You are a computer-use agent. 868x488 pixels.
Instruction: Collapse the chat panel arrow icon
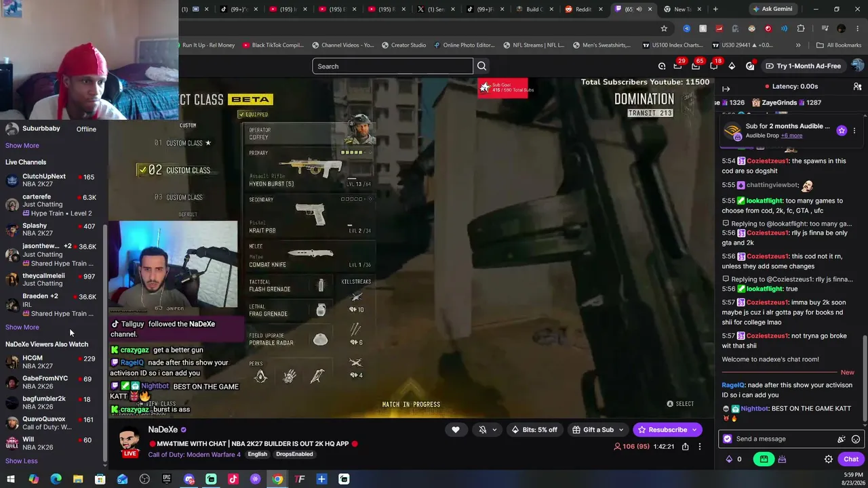click(726, 89)
